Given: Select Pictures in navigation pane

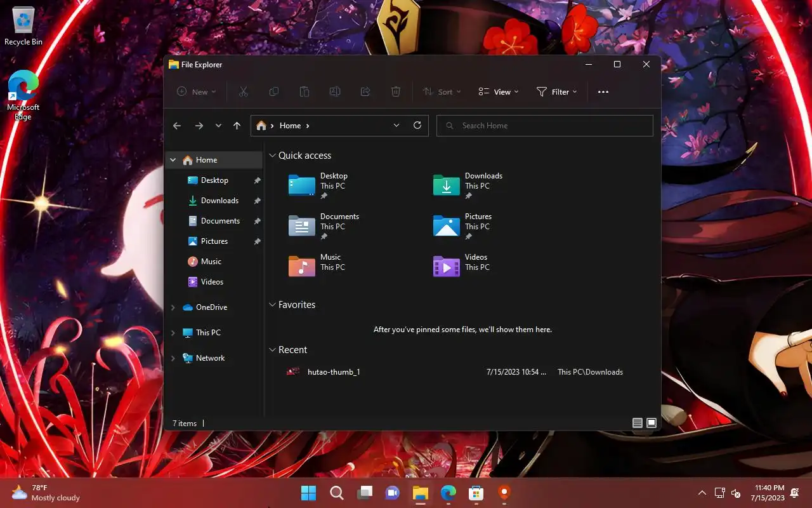Looking at the screenshot, I should point(214,241).
